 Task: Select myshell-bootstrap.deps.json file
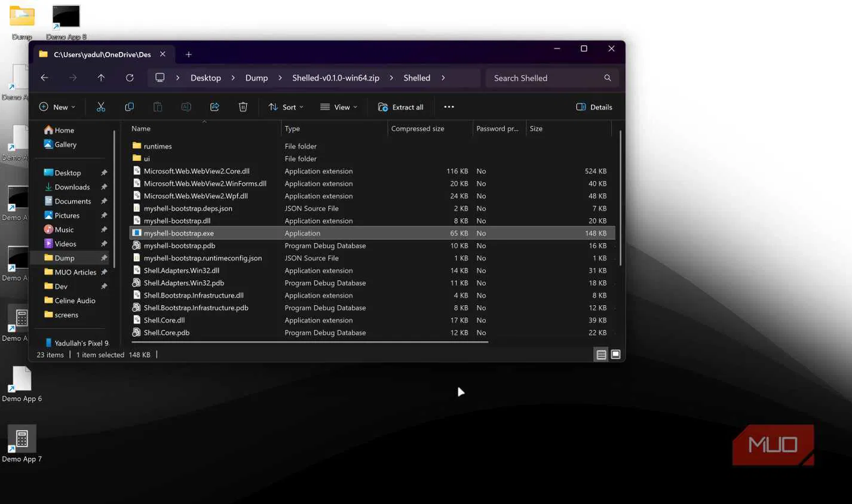coord(372,208)
